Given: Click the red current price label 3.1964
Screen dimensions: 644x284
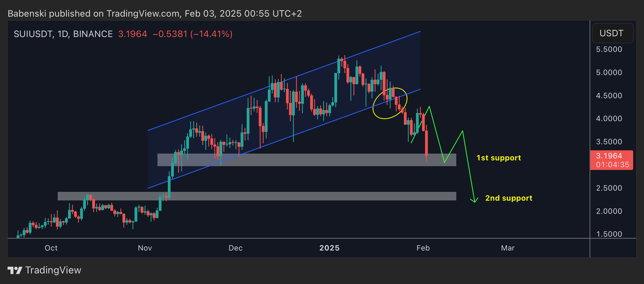Looking at the screenshot, I should pyautogui.click(x=609, y=156).
